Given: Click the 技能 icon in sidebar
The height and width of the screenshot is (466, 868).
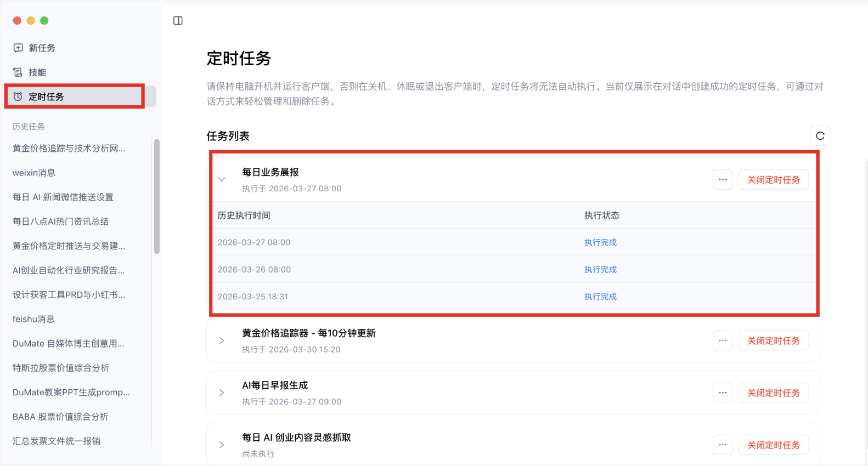Looking at the screenshot, I should point(18,72).
